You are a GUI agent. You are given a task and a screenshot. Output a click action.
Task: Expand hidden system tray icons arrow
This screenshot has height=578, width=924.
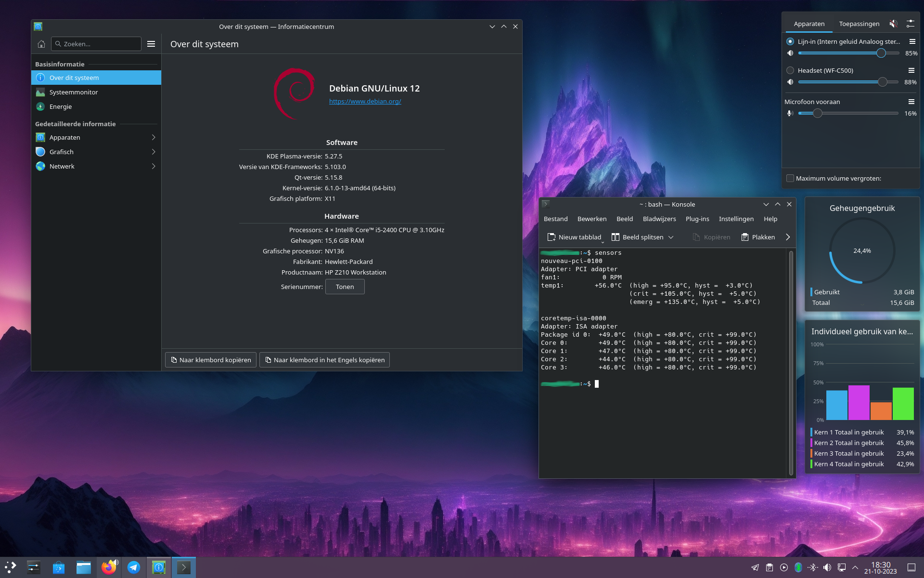click(855, 567)
